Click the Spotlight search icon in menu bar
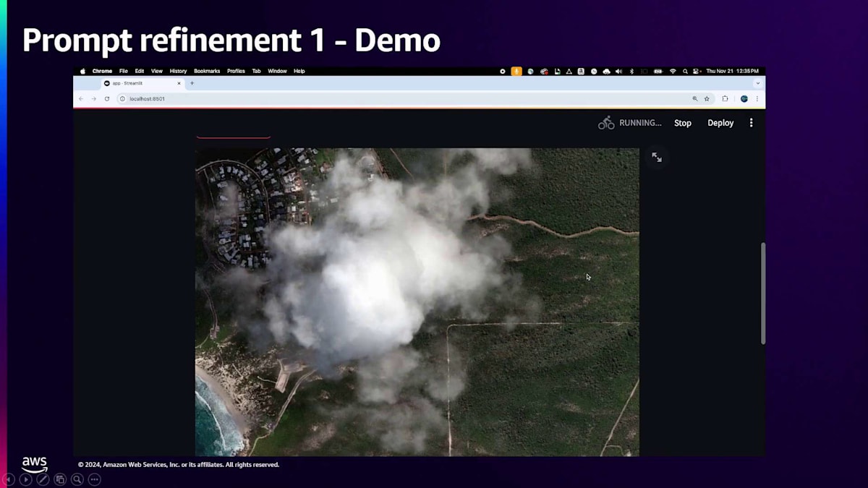The height and width of the screenshot is (488, 868). tap(685, 72)
